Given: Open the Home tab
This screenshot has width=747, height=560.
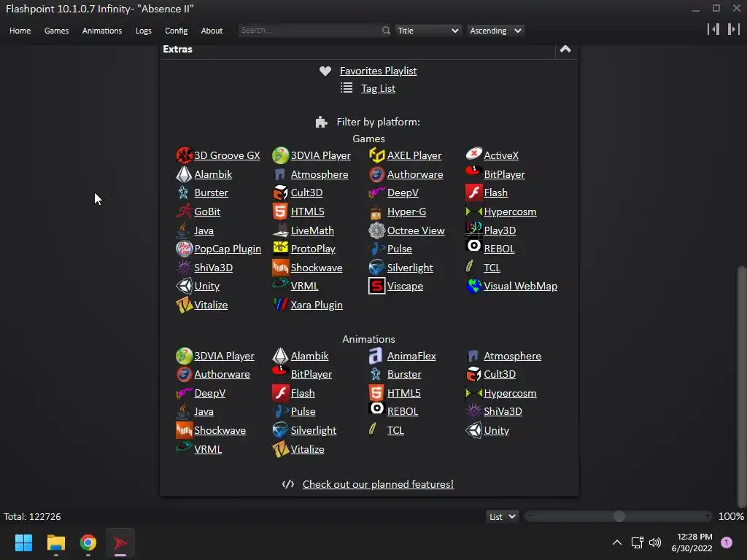Looking at the screenshot, I should point(20,31).
